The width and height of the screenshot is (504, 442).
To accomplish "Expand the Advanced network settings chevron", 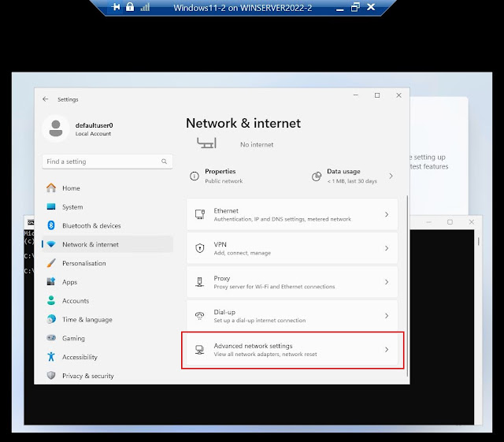I will (x=387, y=349).
